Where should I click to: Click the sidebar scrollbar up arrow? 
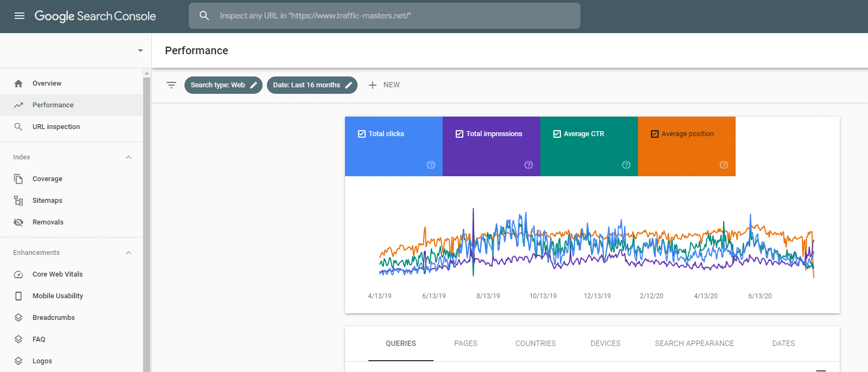pyautogui.click(x=146, y=73)
